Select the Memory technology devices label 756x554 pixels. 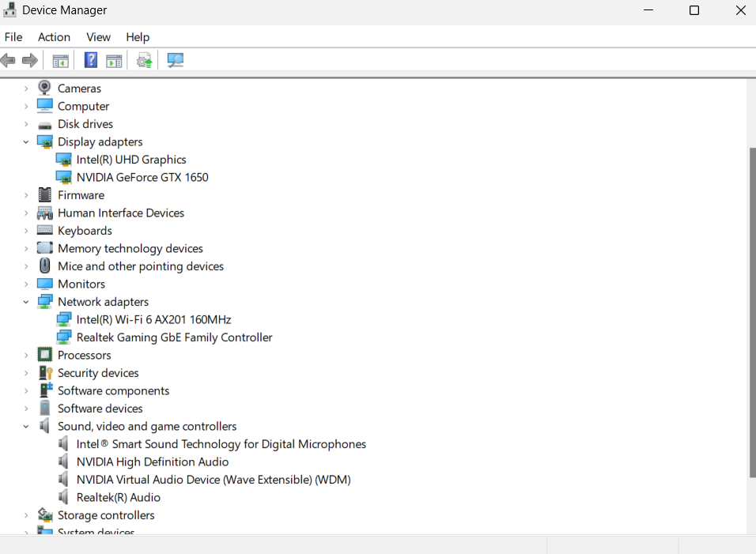130,249
